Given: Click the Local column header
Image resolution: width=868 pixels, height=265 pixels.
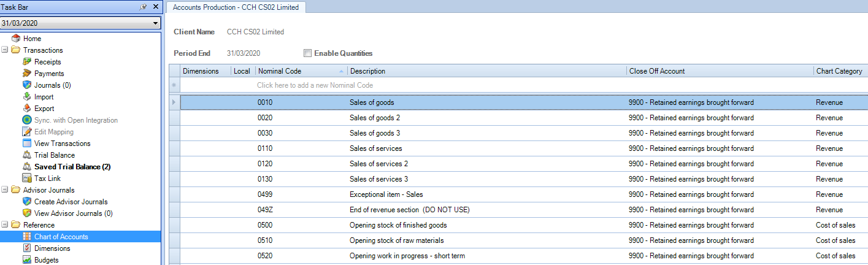Looking at the screenshot, I should pos(244,71).
